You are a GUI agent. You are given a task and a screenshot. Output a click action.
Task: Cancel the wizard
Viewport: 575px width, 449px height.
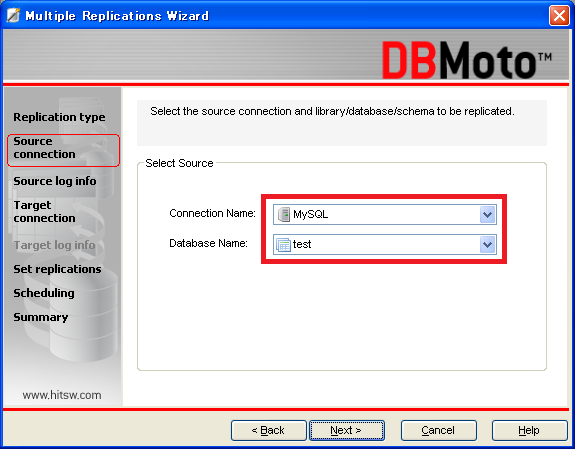pyautogui.click(x=439, y=430)
